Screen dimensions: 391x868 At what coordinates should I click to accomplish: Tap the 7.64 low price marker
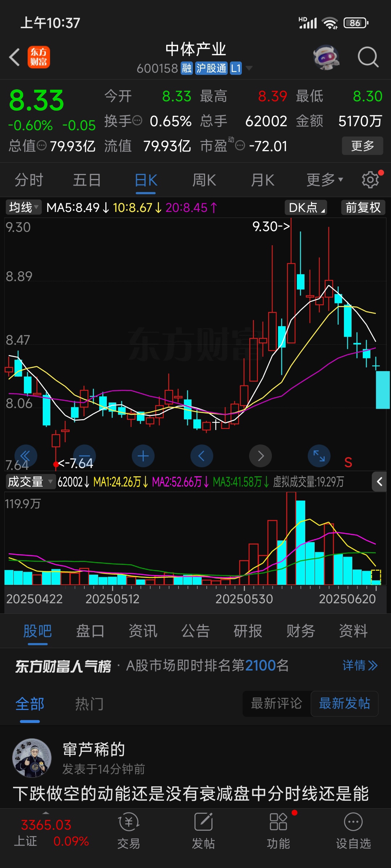[x=76, y=463]
